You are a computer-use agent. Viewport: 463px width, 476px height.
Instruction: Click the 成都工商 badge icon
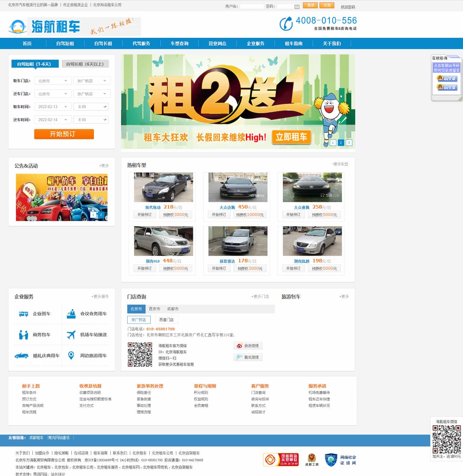[312, 460]
